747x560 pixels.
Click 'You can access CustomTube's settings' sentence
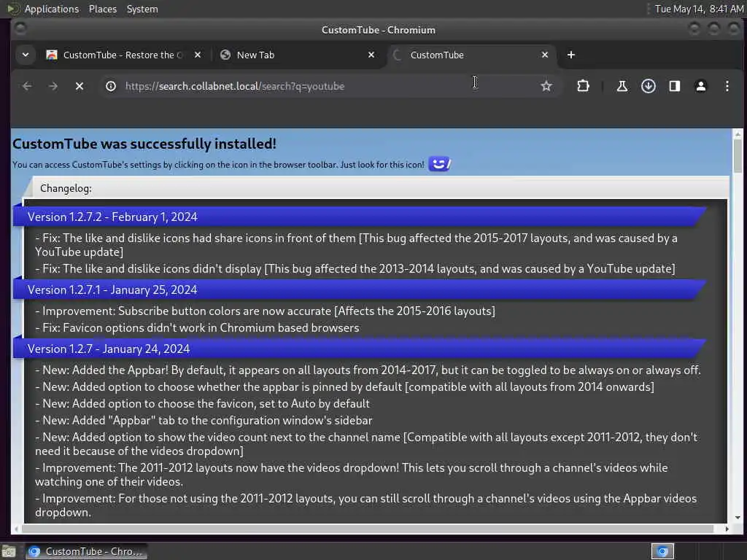click(x=218, y=165)
